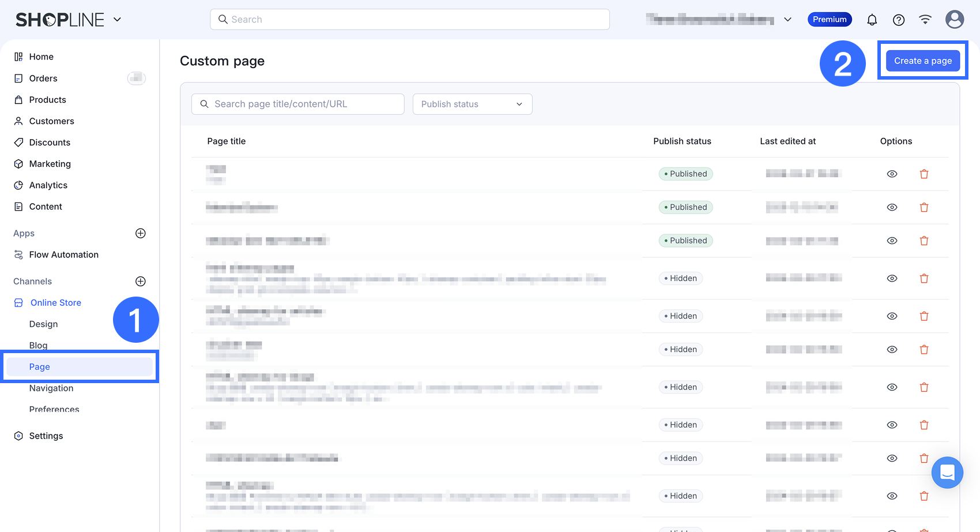The width and height of the screenshot is (980, 532).
Task: Navigate to Discounts
Action: [x=50, y=143]
